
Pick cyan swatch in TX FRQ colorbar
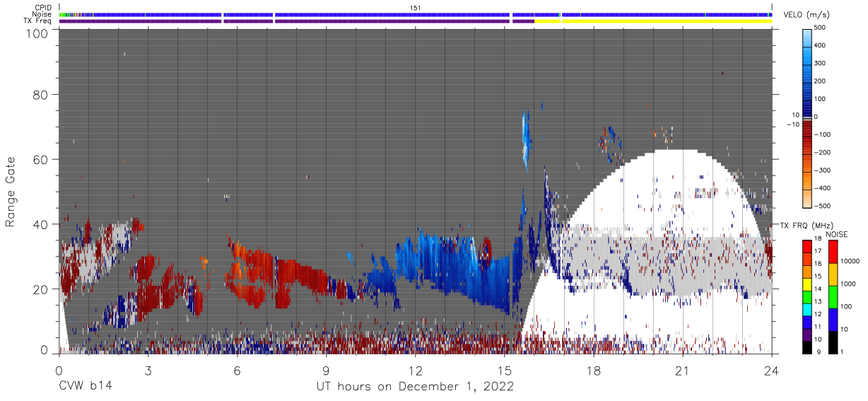807,309
